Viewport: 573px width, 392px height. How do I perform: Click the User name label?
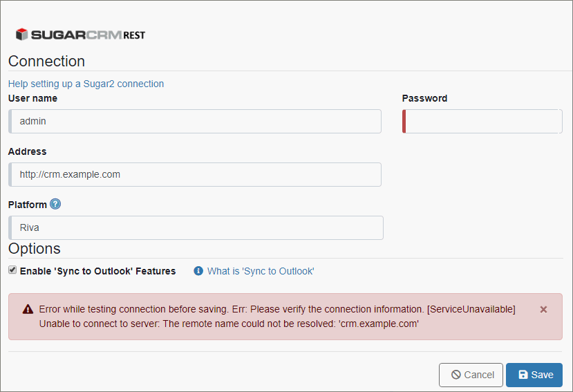point(32,98)
